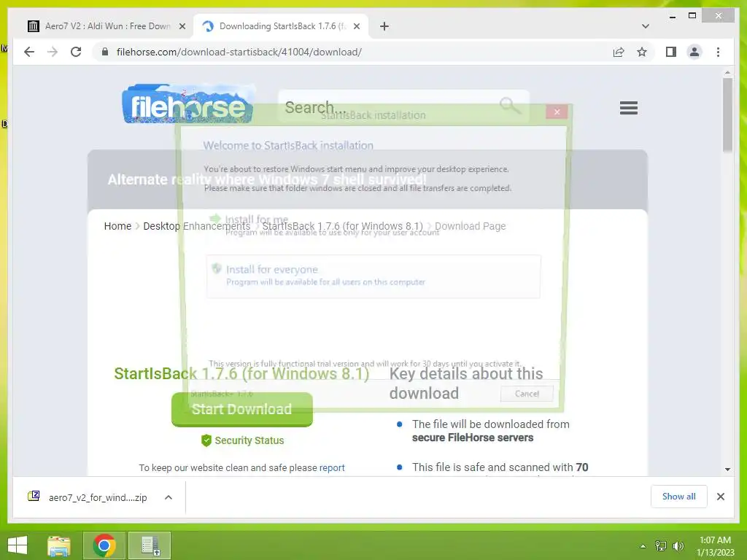The width and height of the screenshot is (747, 560).
Task: Click StartIsBack installer taskbar icon
Action: [150, 545]
